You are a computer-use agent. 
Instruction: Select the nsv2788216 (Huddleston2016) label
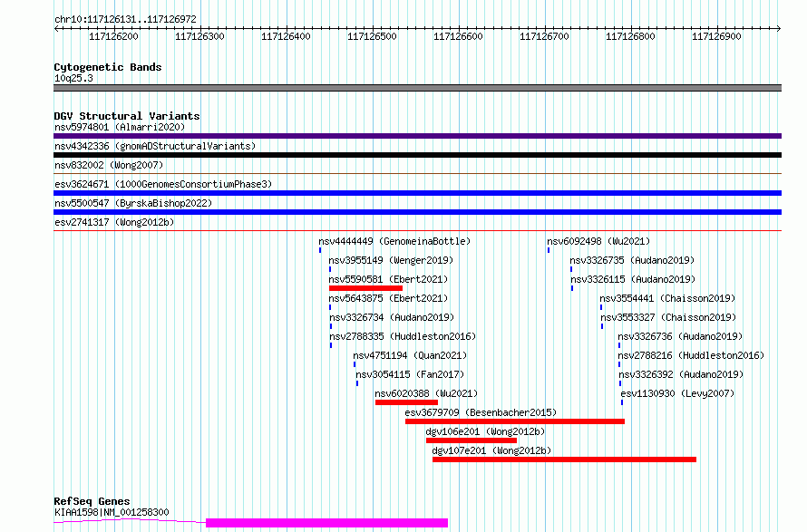click(691, 355)
